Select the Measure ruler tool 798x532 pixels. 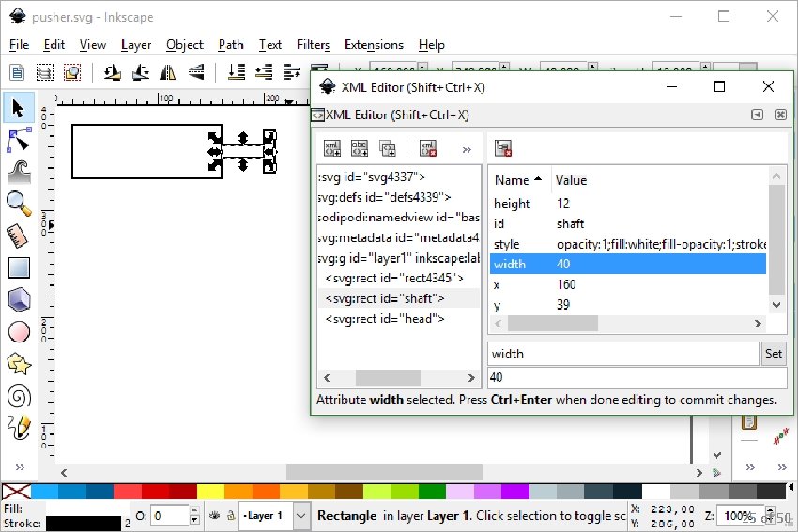(19, 236)
